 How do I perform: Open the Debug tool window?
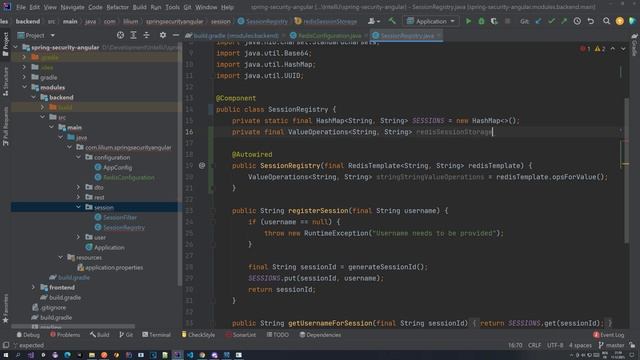point(28,335)
